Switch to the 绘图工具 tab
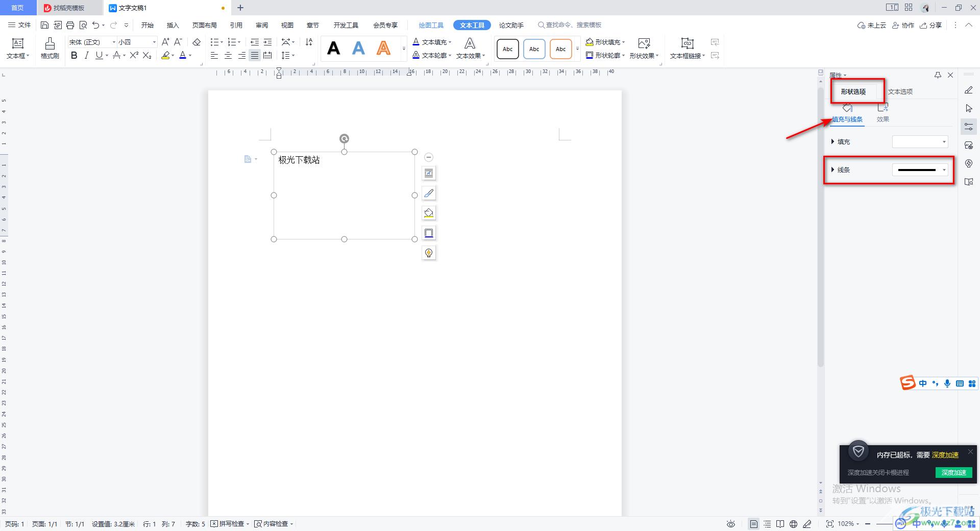 click(431, 25)
